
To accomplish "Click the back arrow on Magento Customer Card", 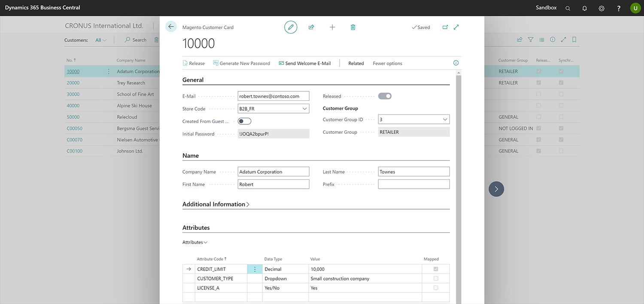I will coord(171,27).
